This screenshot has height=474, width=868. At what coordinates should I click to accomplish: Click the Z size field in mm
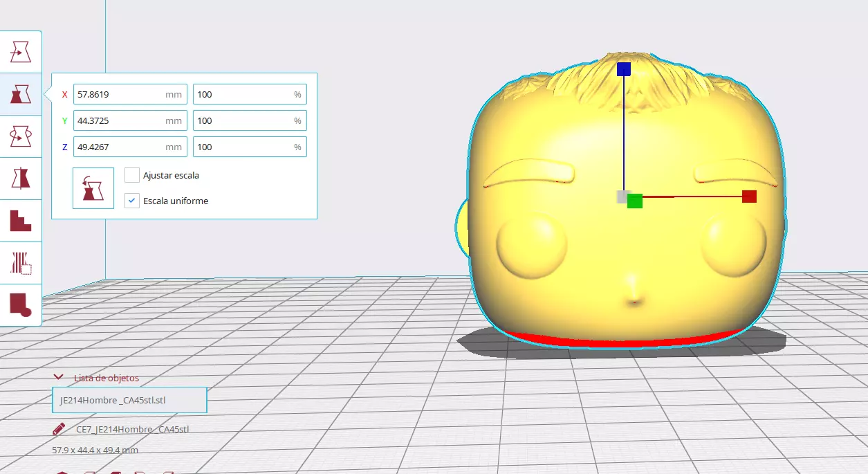tap(130, 147)
